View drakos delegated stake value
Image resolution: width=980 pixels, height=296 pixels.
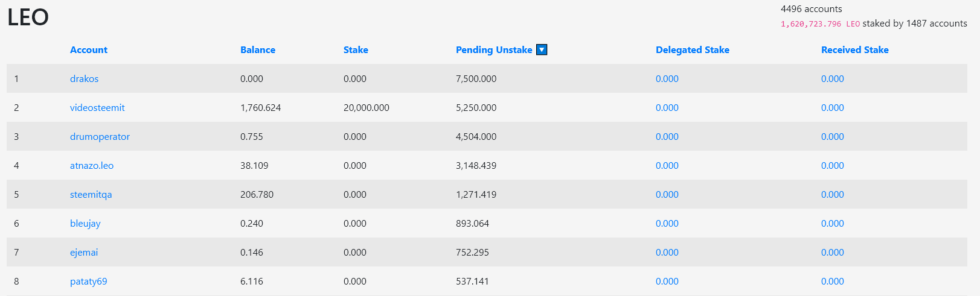click(667, 79)
